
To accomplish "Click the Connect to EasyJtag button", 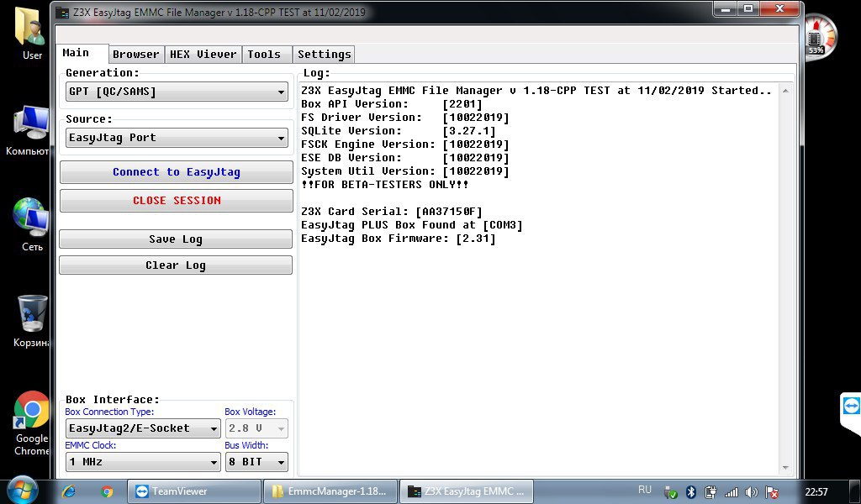I will [x=177, y=172].
